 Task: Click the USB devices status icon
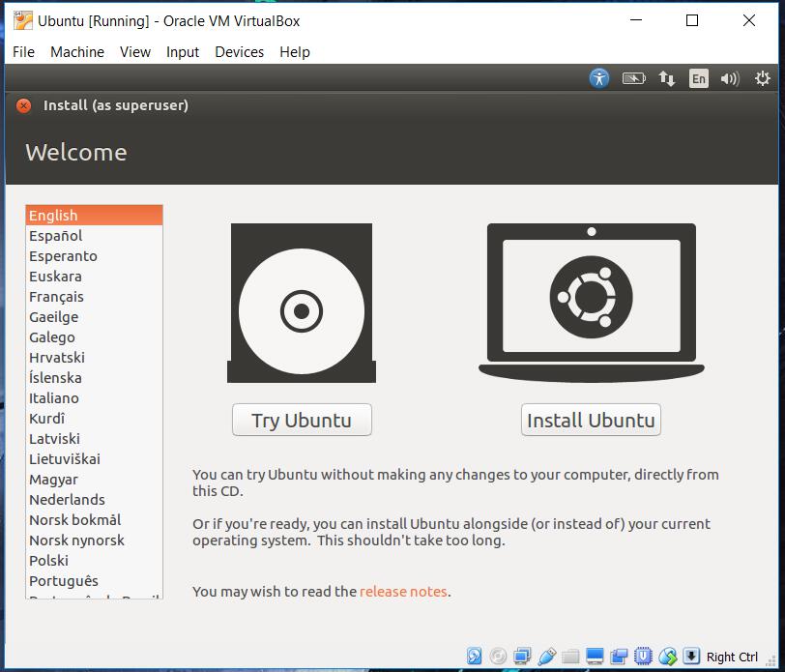point(546,656)
